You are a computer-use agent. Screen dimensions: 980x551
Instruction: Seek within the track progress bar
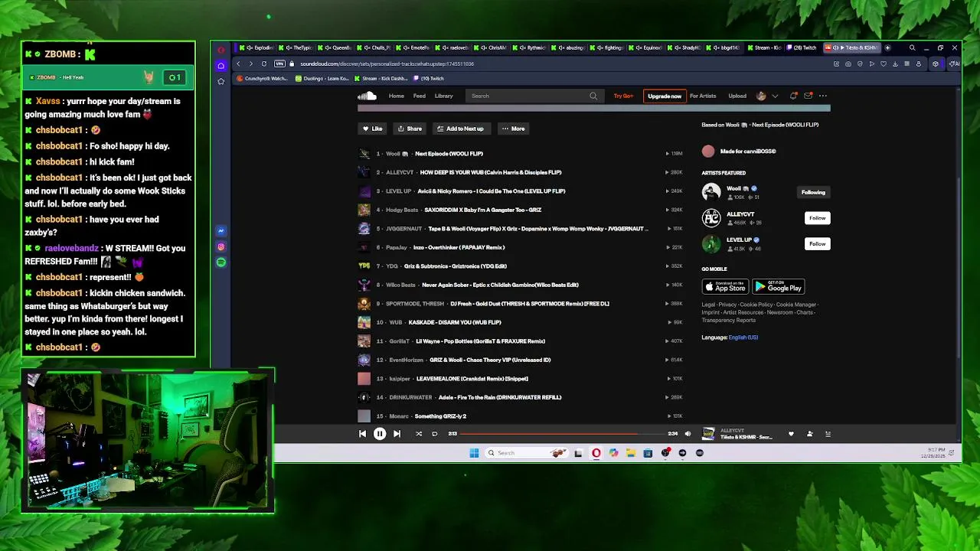click(x=563, y=434)
